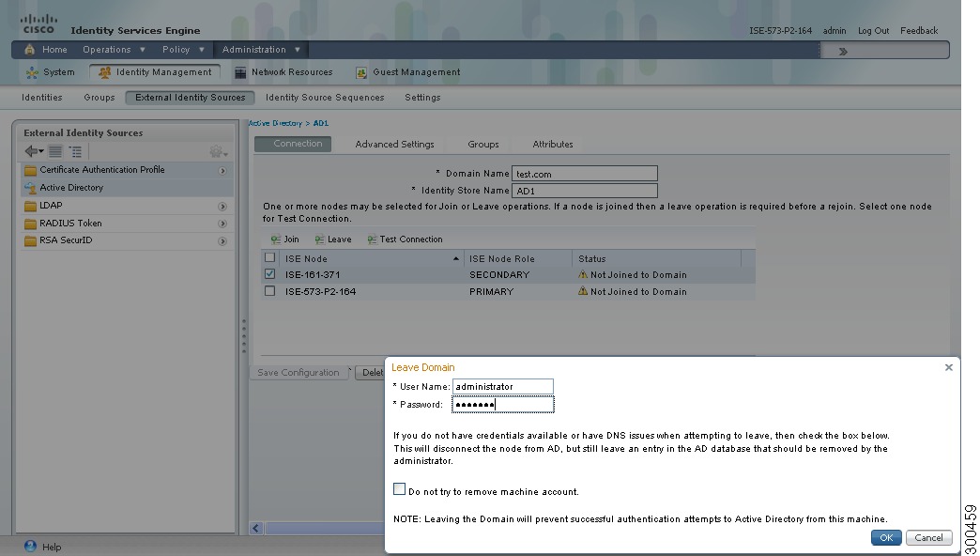
Task: Sort by ISE Node column arrow
Action: (456, 259)
